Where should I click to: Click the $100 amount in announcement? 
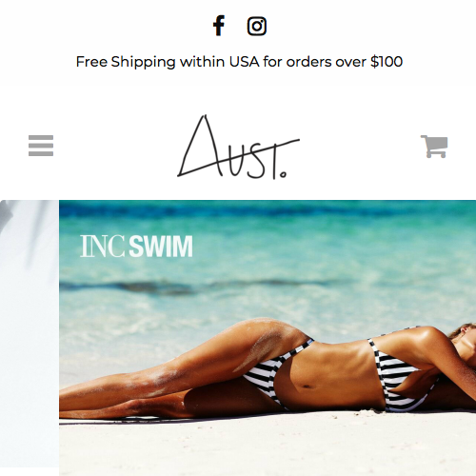tap(387, 61)
